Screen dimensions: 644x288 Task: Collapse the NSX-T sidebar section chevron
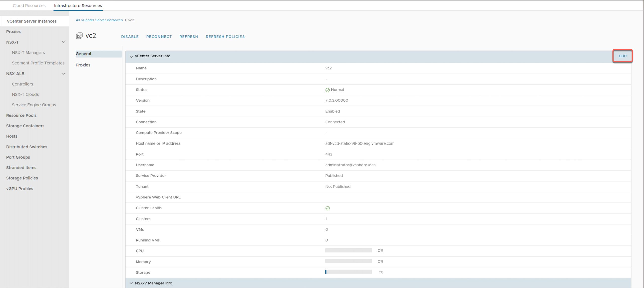click(63, 42)
